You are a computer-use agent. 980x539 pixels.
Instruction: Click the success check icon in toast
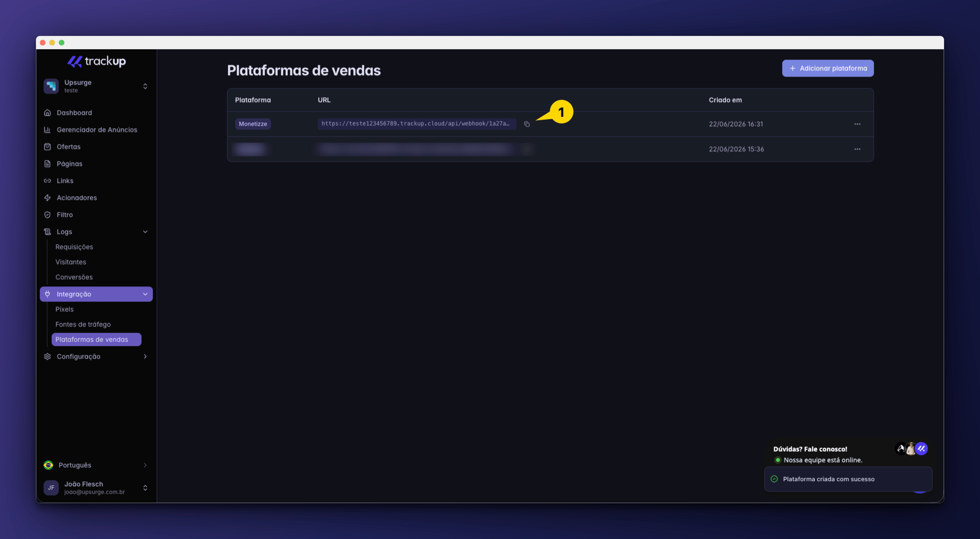click(774, 479)
